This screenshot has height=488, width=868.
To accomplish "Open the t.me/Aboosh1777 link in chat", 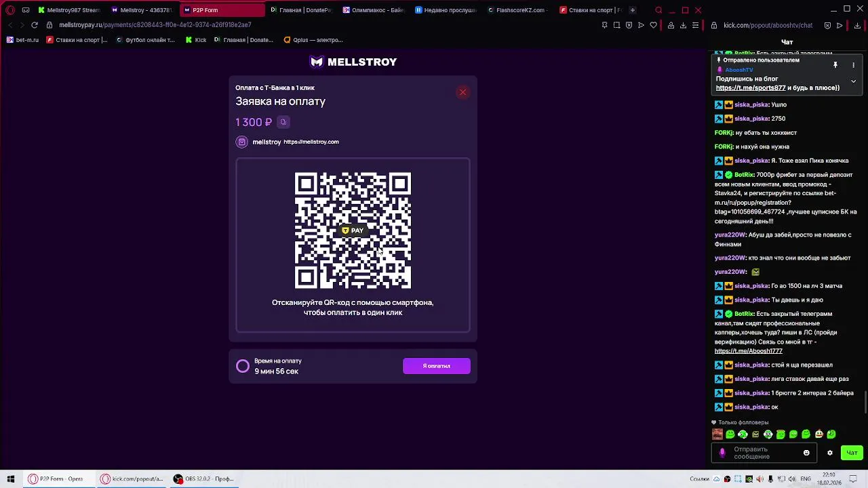I will (x=749, y=351).
